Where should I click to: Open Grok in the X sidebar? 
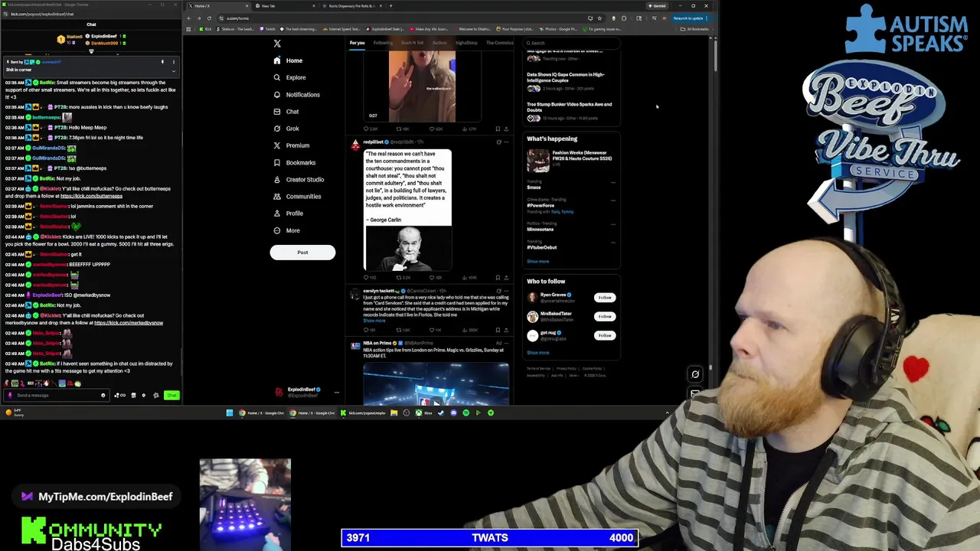[286, 129]
